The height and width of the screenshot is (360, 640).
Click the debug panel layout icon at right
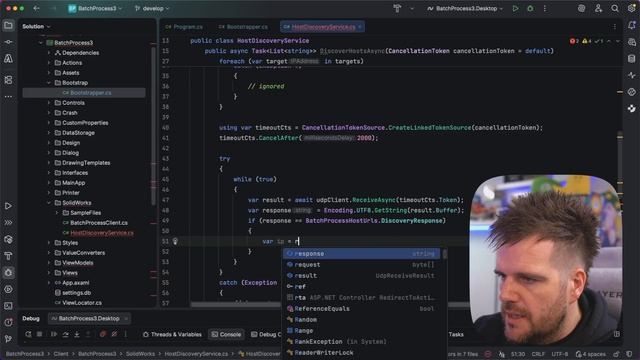(617, 334)
